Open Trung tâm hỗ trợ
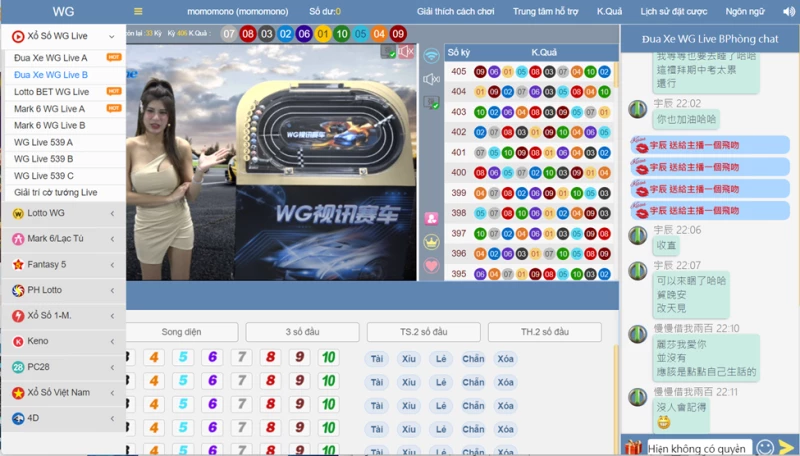 click(x=545, y=11)
